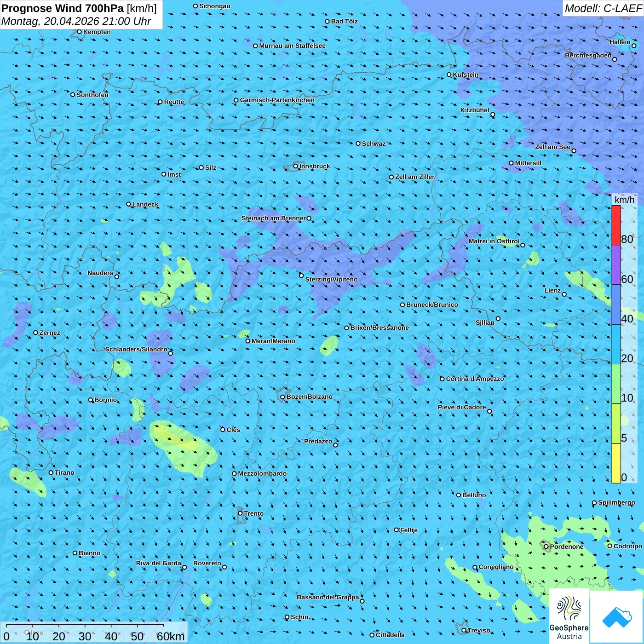The height and width of the screenshot is (644, 644).
Task: Click the 'Feltre' label
Action: click(409, 530)
